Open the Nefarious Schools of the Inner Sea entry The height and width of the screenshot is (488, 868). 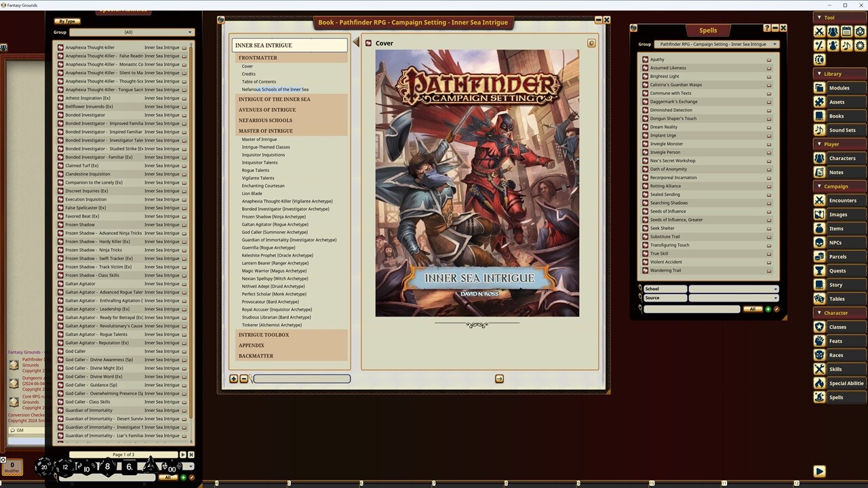(275, 89)
